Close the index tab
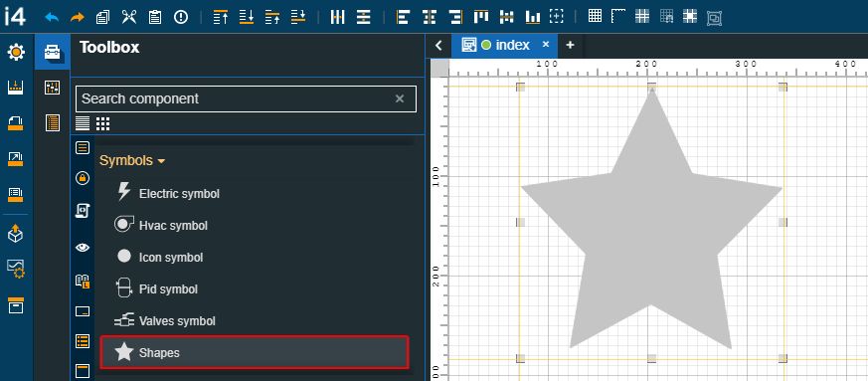The height and width of the screenshot is (381, 868). (x=545, y=45)
